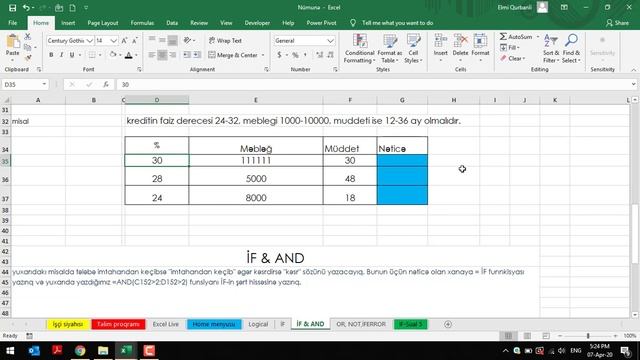
Task: Adjust the zoom slider in status bar
Action: (x=588, y=336)
